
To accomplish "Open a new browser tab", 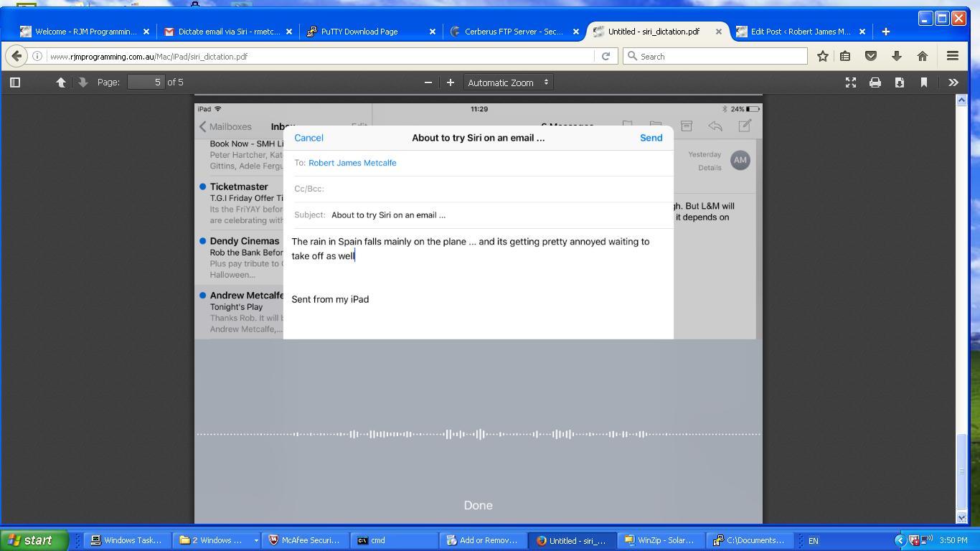I will 885,32.
